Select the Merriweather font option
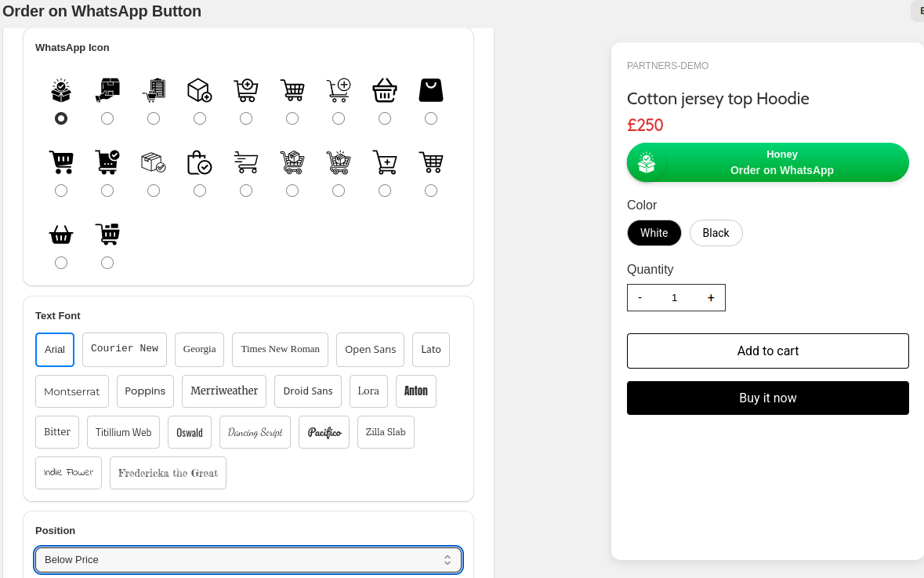The width and height of the screenshot is (924, 578). pyautogui.click(x=224, y=391)
